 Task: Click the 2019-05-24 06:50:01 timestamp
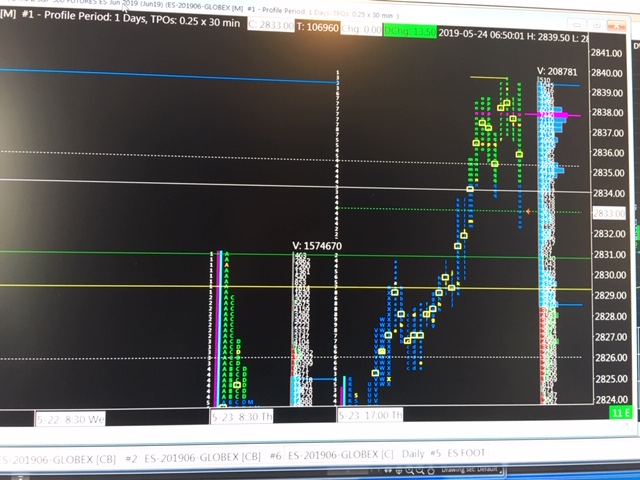(481, 35)
